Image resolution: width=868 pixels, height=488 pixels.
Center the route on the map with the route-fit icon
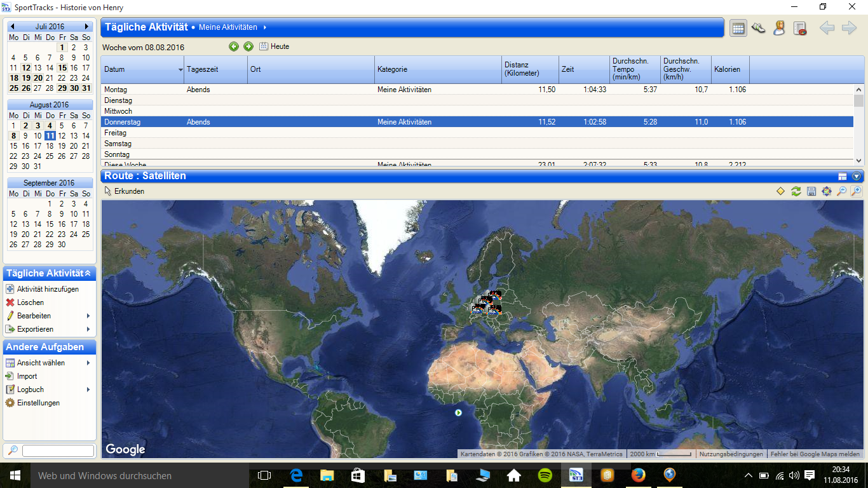[826, 191]
